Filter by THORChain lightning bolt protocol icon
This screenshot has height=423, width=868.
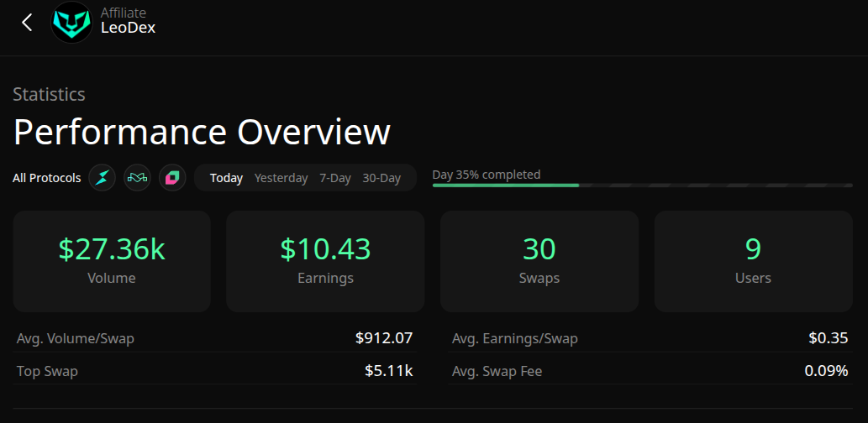tap(103, 178)
